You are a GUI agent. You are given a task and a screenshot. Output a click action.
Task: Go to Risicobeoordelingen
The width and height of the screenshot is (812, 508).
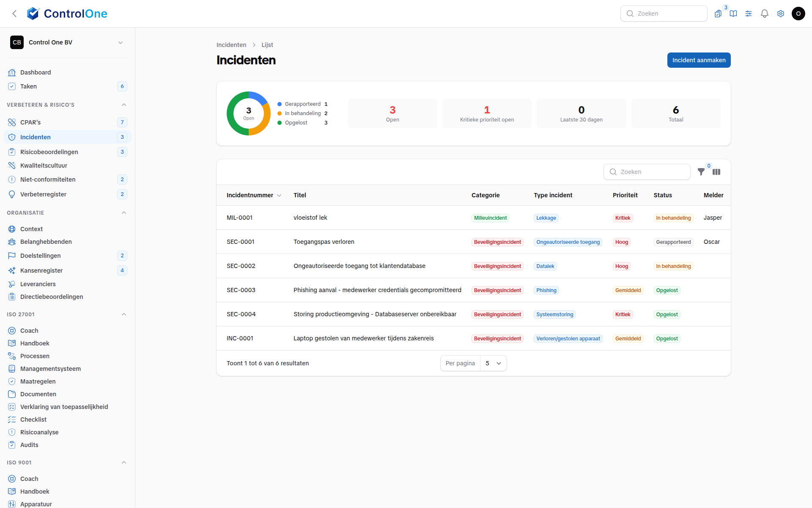click(68, 152)
